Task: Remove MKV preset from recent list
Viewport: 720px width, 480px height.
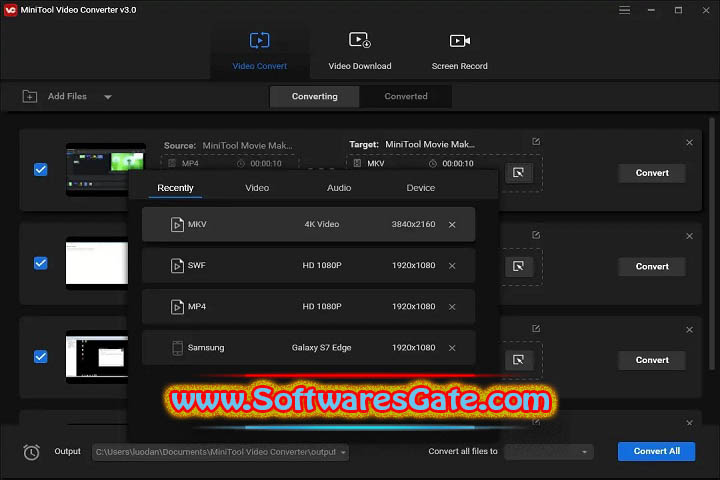Action: click(452, 225)
